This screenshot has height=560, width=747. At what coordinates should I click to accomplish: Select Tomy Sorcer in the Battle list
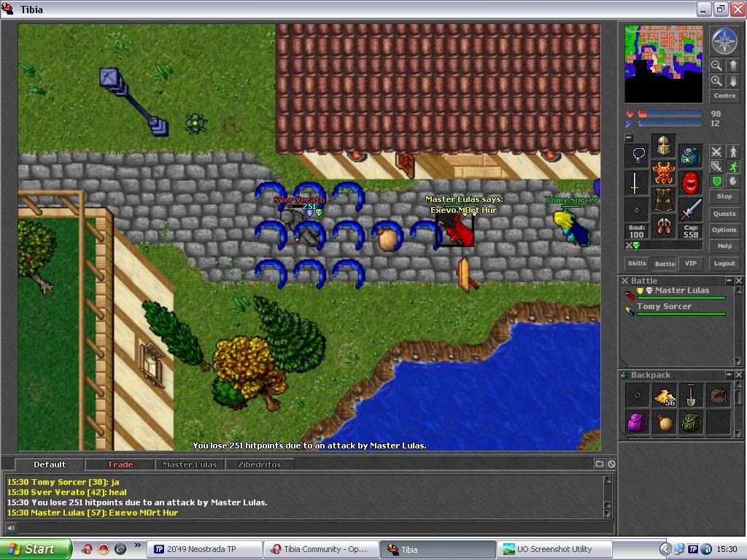click(676, 309)
